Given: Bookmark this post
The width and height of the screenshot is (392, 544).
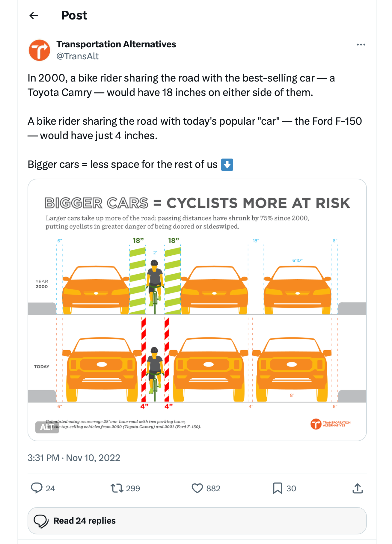Looking at the screenshot, I should click(278, 488).
